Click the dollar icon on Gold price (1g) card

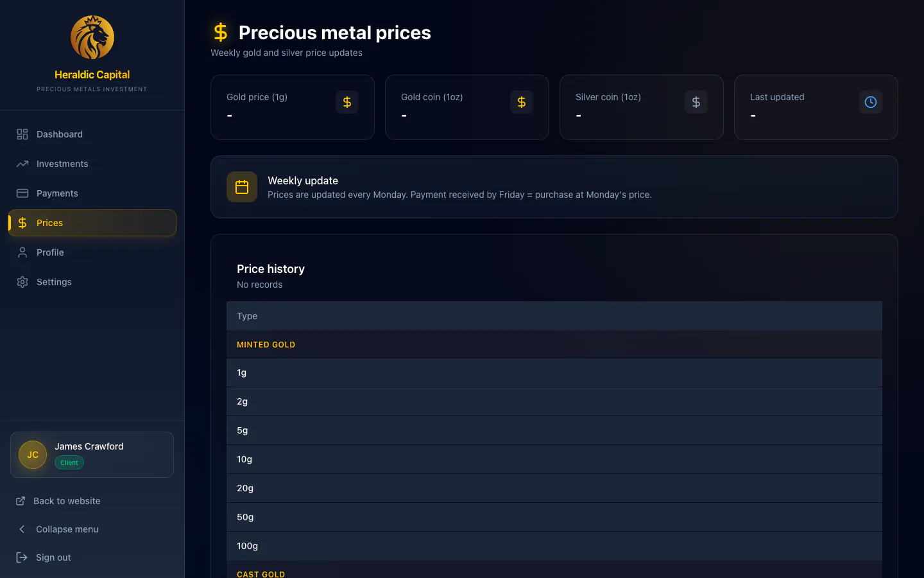(347, 101)
